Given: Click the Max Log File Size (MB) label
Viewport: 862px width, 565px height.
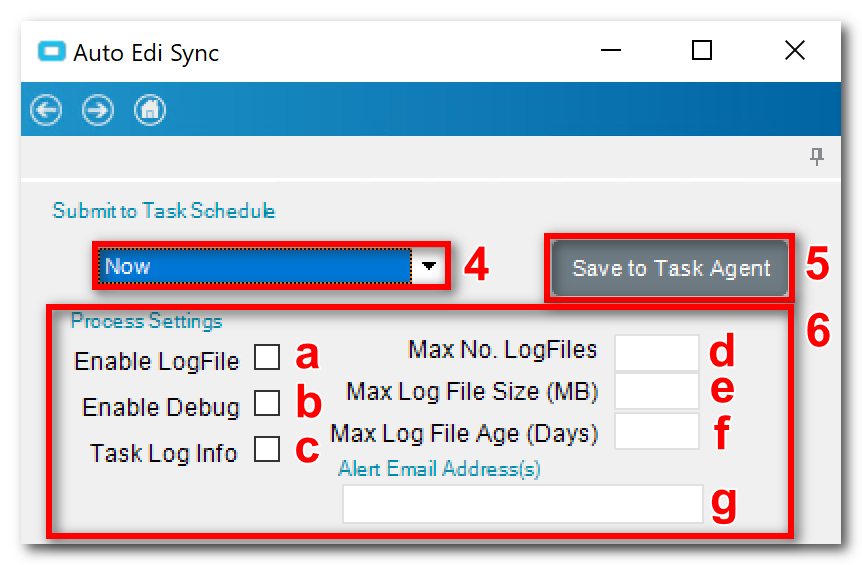Looking at the screenshot, I should (x=472, y=392).
